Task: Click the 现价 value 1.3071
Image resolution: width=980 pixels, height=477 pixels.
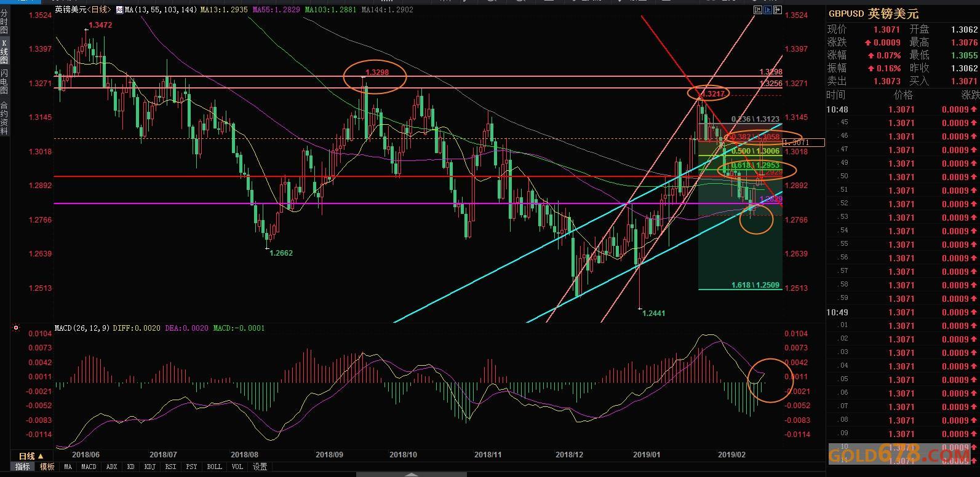Action: click(x=886, y=30)
